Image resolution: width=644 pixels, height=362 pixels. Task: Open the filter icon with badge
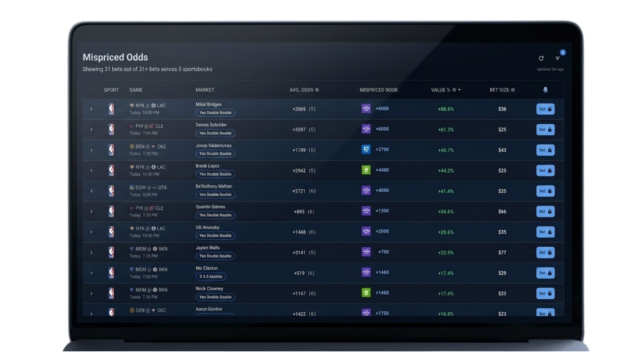pyautogui.click(x=558, y=58)
